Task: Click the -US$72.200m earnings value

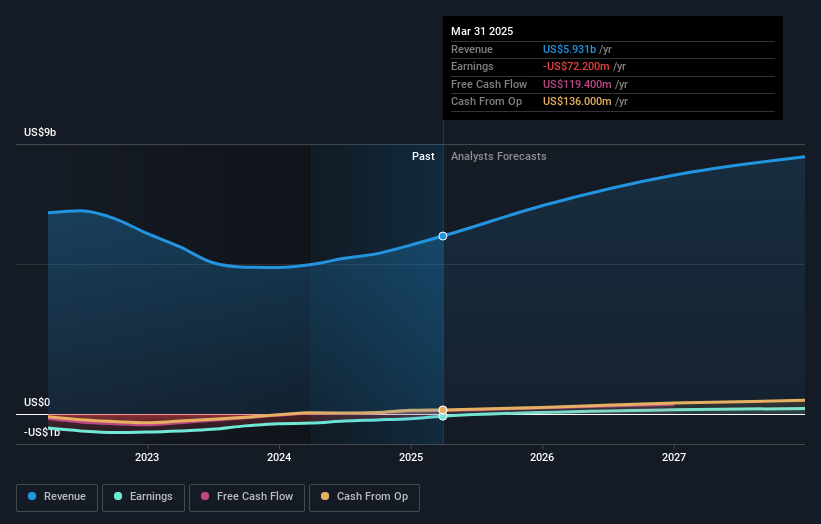Action: pos(576,66)
